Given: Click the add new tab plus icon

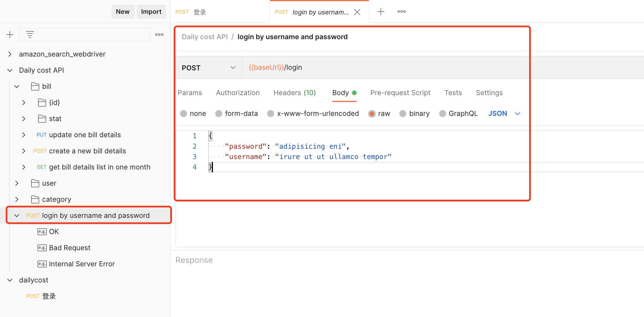Looking at the screenshot, I should [x=381, y=11].
